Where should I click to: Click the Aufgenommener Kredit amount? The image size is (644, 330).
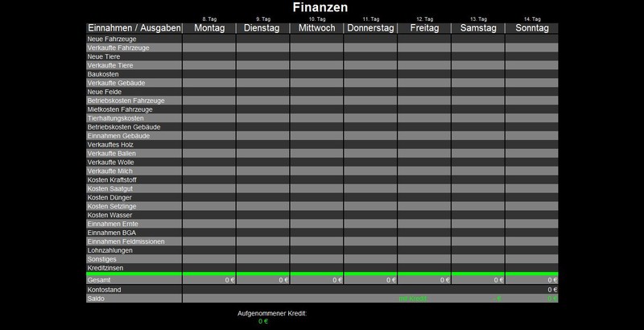coord(263,322)
